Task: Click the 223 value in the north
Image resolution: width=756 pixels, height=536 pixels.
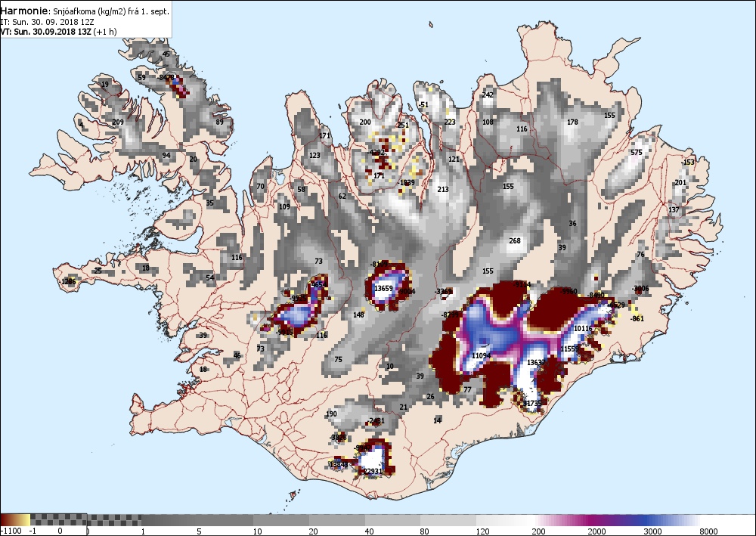Action: point(450,122)
